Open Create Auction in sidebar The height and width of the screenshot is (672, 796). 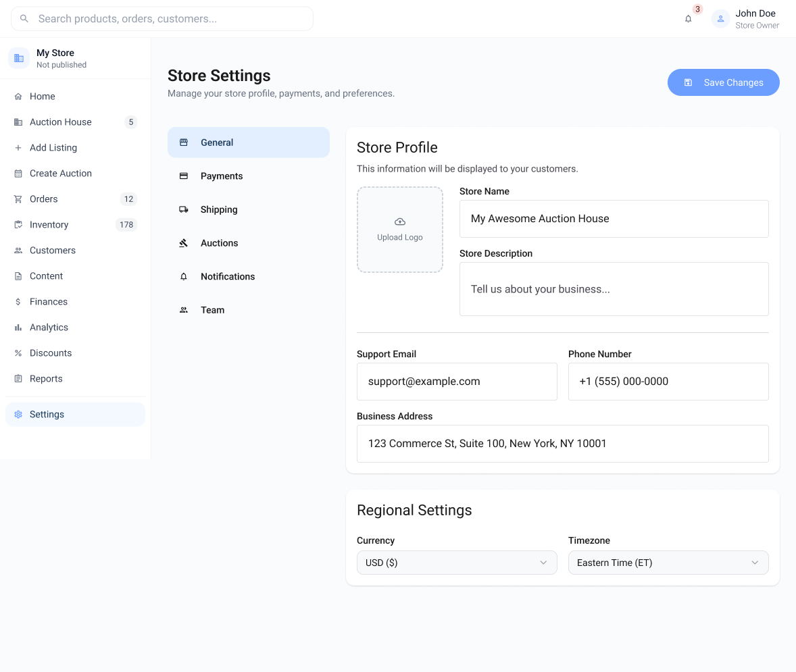[75, 174]
